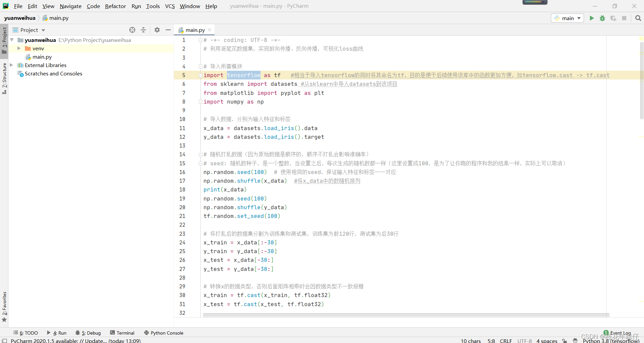Image resolution: width=644 pixels, height=343 pixels.
Task: Open the Navigate menu
Action: coord(71,6)
